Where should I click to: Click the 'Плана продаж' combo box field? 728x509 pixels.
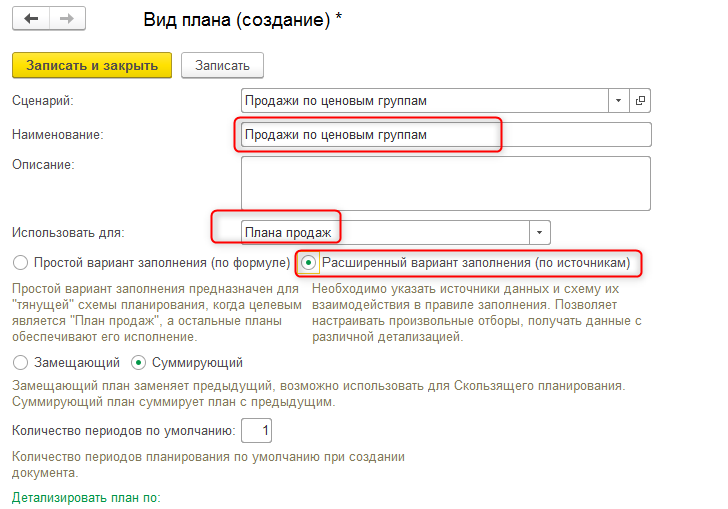point(385,232)
